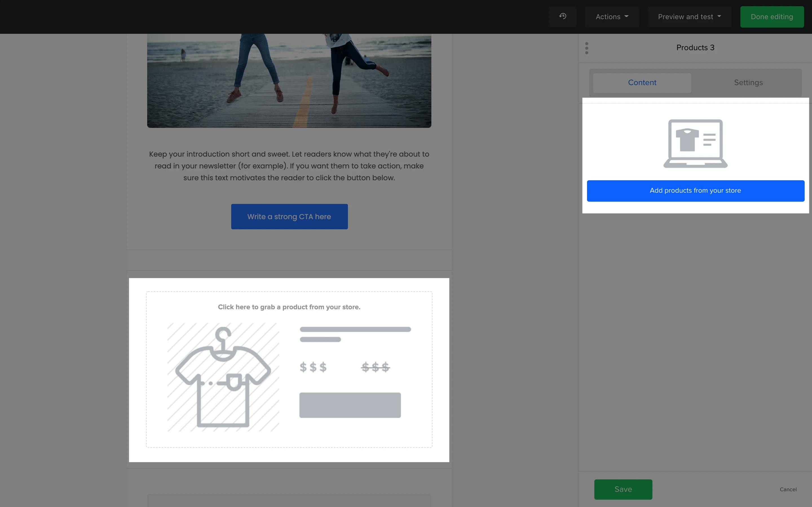Click the Done editing button

[771, 17]
